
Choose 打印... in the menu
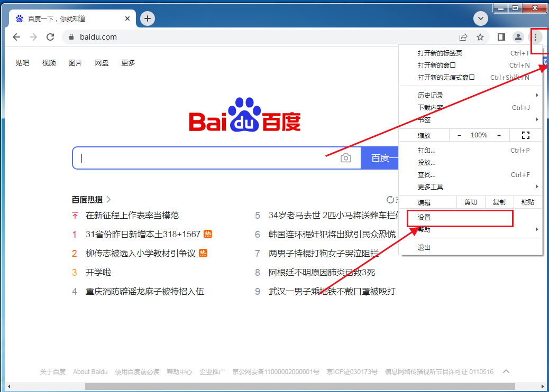[x=471, y=151]
